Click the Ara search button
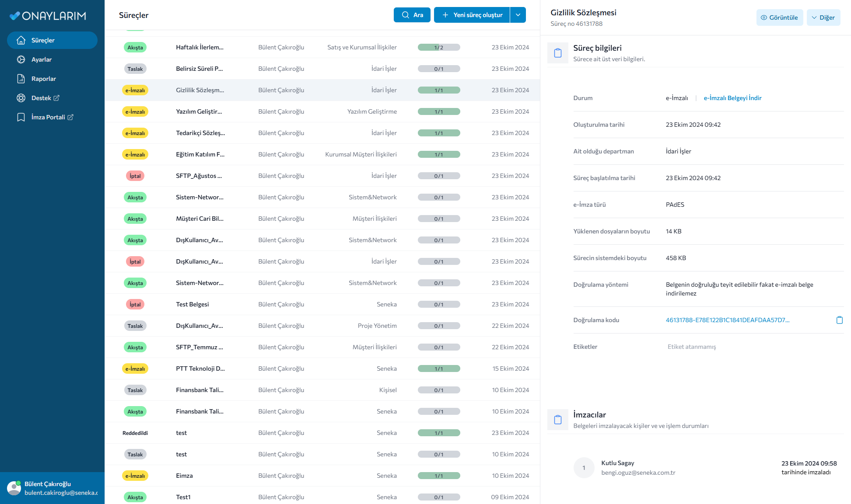This screenshot has width=851, height=504. click(412, 15)
